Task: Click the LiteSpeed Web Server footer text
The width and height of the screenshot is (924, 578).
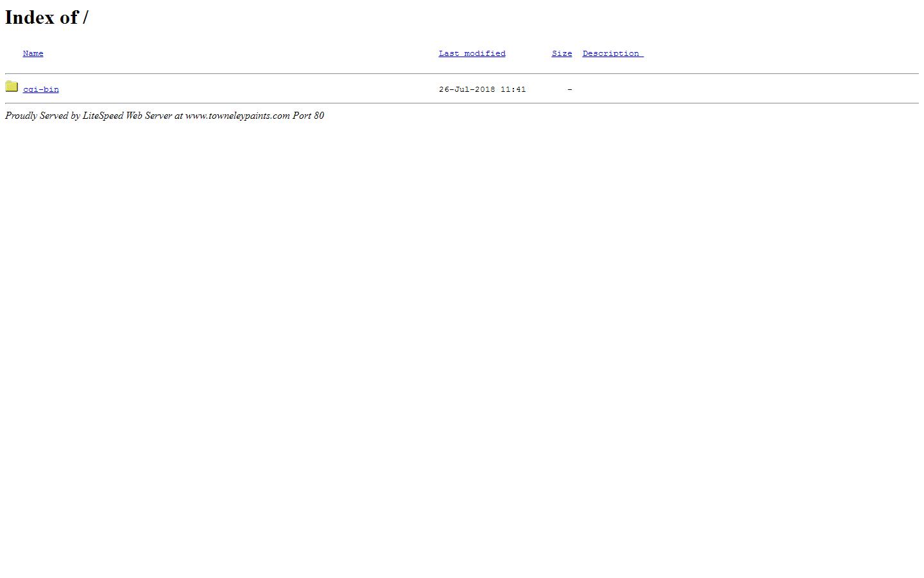Action: 165,116
